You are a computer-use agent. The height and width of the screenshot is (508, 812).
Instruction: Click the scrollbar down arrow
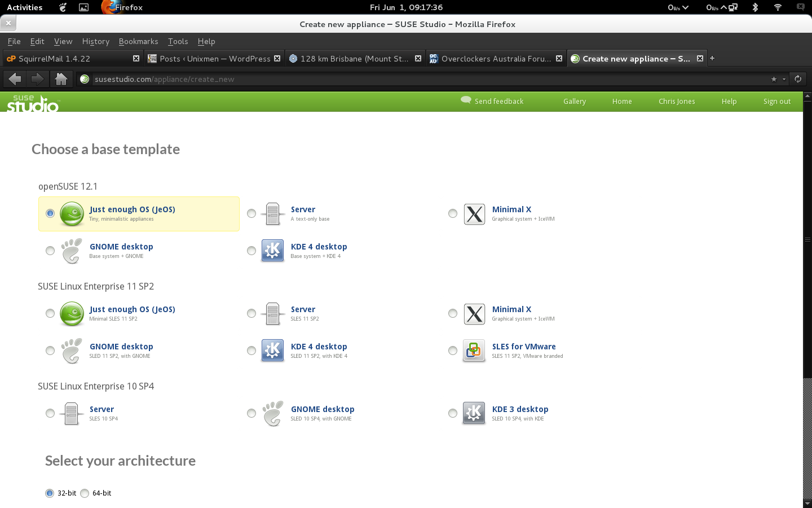(x=807, y=503)
